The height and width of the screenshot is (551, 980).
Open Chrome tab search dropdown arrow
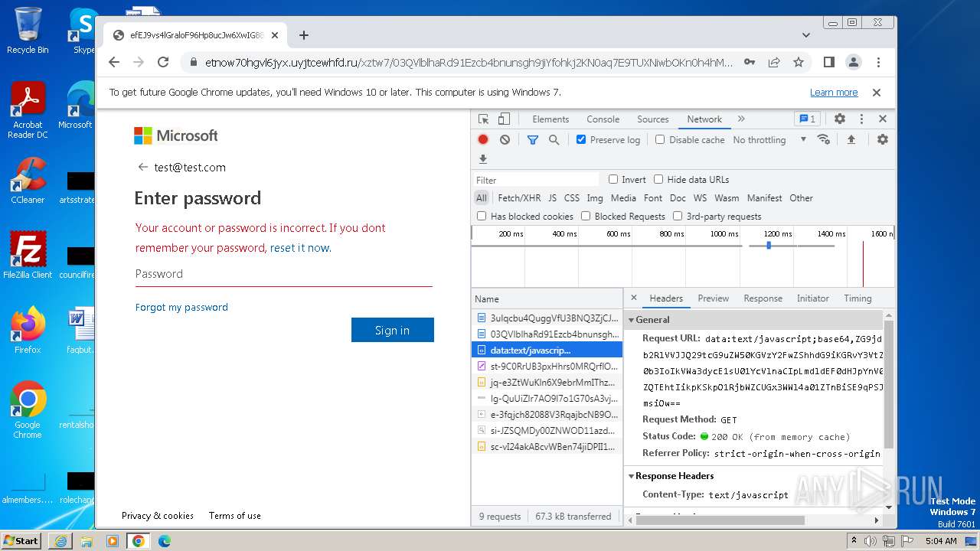tap(806, 35)
